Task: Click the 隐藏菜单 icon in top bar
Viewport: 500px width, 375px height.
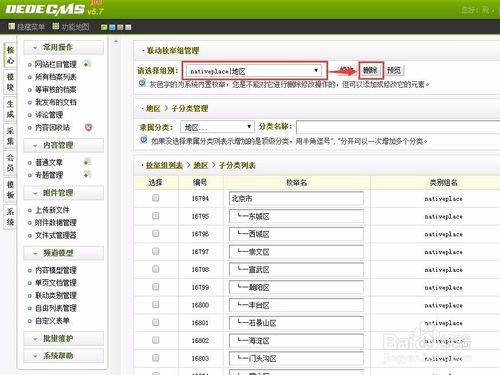Action: click(12, 26)
